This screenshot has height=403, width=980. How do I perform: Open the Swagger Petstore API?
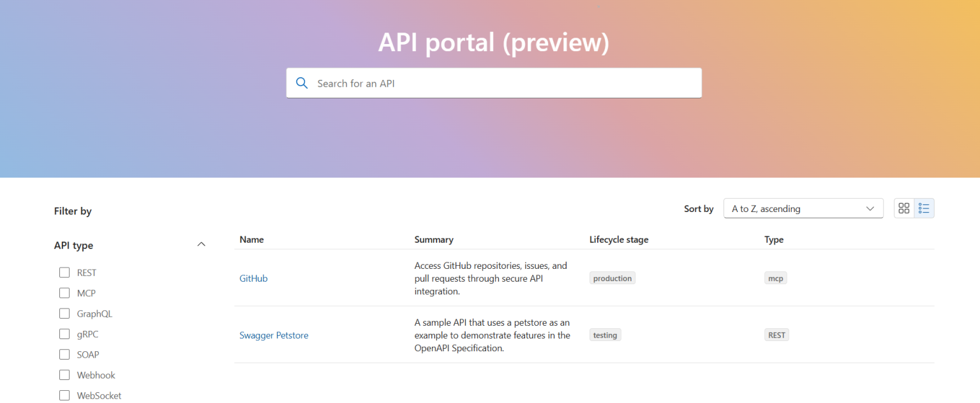pyautogui.click(x=274, y=335)
